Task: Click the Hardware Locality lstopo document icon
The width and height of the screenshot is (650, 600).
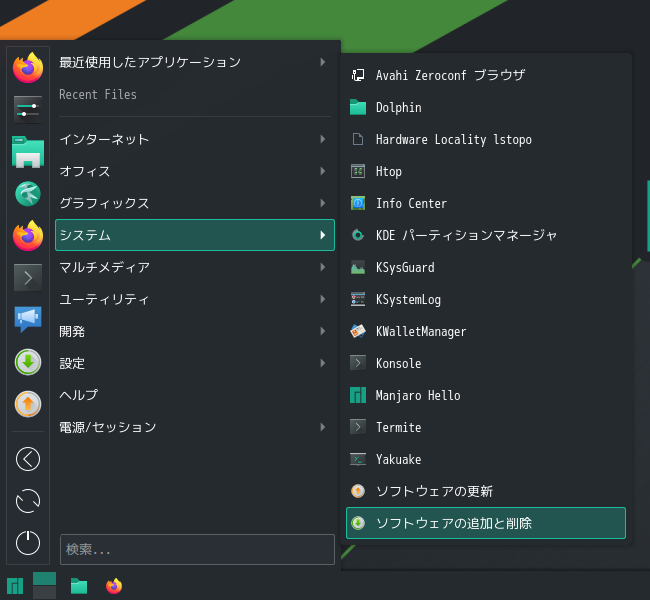Action: point(358,139)
